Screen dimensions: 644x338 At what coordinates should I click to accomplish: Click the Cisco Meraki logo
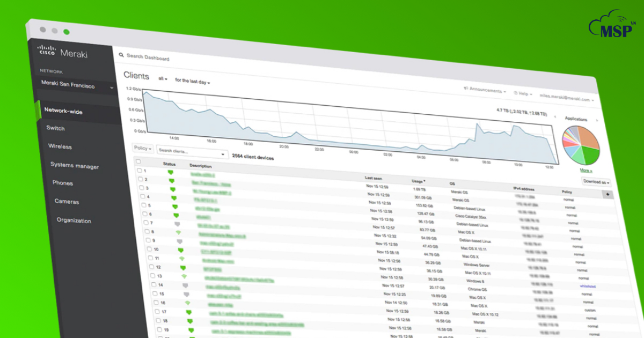tap(62, 52)
